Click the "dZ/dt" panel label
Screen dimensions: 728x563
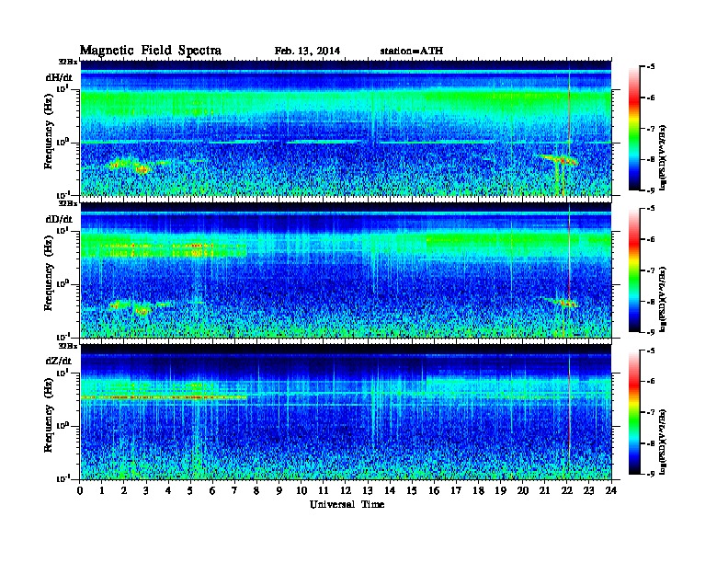click(59, 361)
